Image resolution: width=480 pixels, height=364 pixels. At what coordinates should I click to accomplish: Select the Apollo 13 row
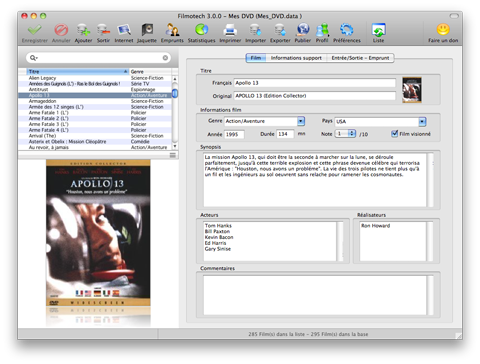pos(95,95)
